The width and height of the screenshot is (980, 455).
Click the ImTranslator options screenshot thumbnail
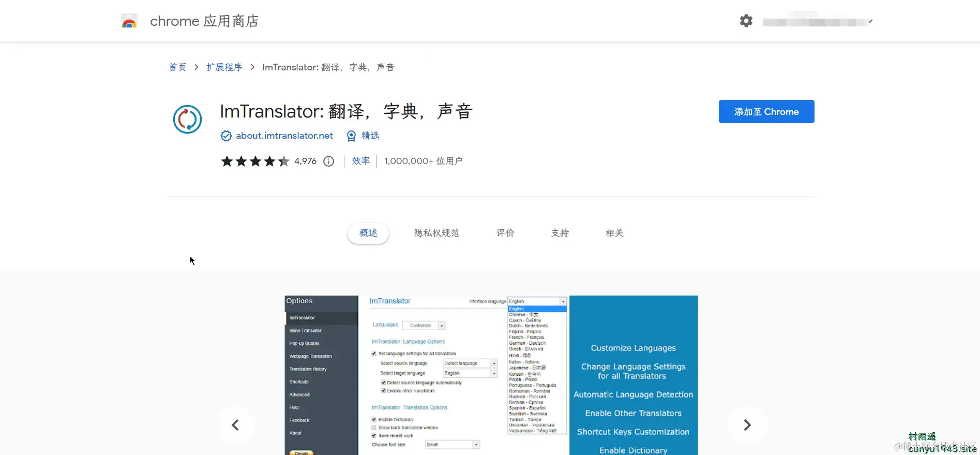pos(491,375)
